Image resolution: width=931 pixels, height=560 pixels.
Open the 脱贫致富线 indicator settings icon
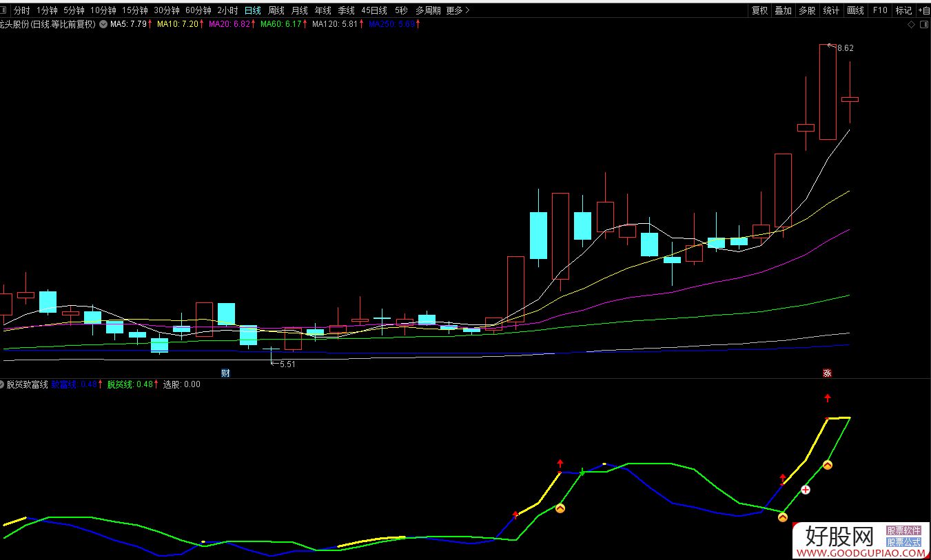[2, 384]
